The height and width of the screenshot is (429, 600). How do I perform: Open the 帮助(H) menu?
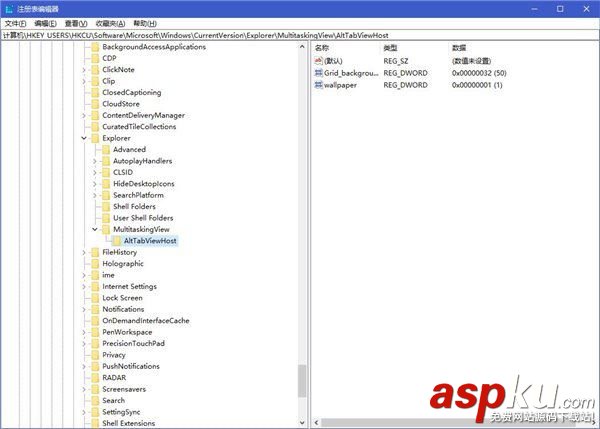145,24
